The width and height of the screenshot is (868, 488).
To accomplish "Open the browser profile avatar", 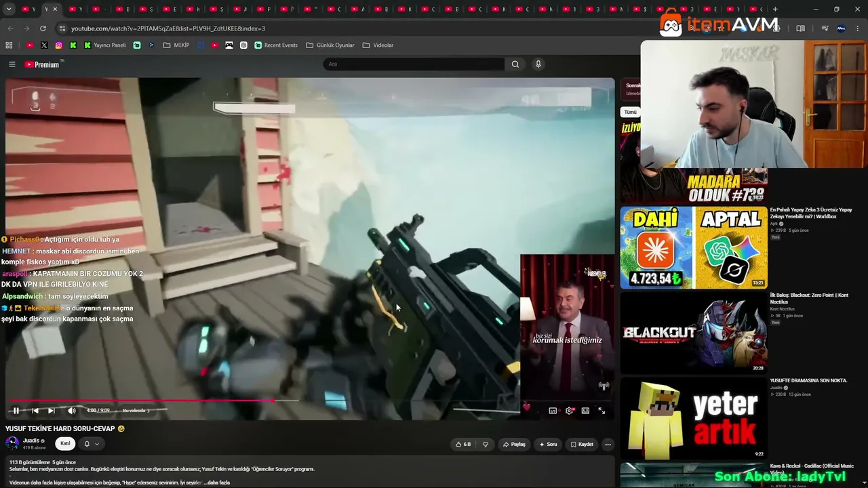I will 842,28.
